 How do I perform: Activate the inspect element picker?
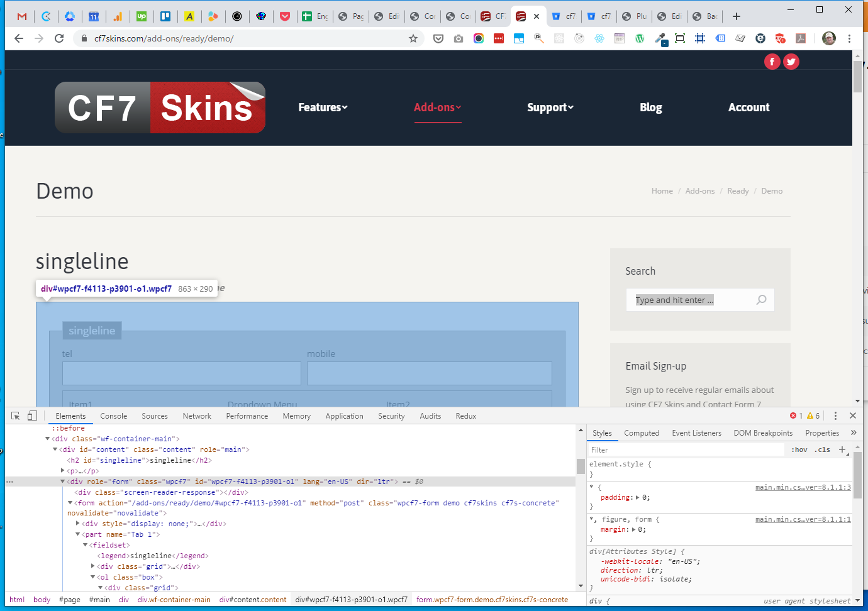tap(16, 416)
